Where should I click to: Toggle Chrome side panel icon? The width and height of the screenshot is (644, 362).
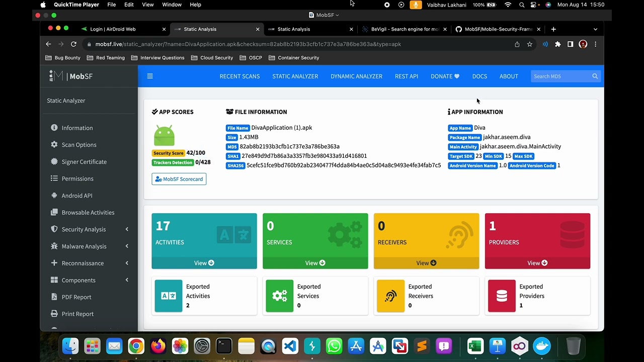pyautogui.click(x=571, y=44)
